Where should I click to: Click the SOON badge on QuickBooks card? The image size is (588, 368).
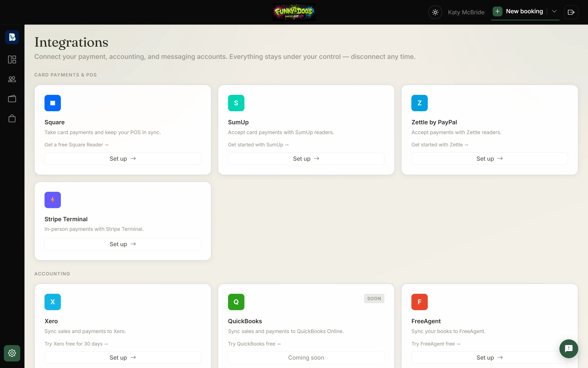point(374,298)
